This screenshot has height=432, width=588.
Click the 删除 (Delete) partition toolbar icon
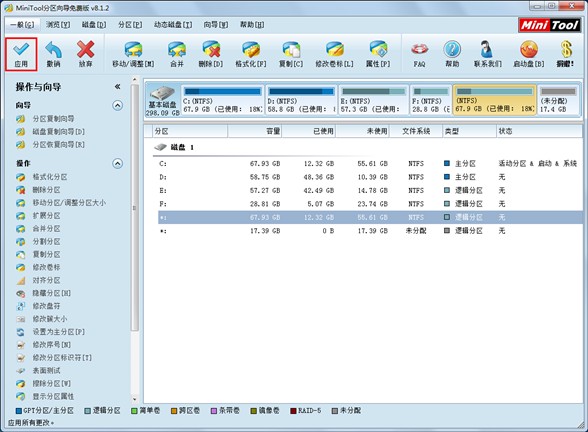(211, 50)
